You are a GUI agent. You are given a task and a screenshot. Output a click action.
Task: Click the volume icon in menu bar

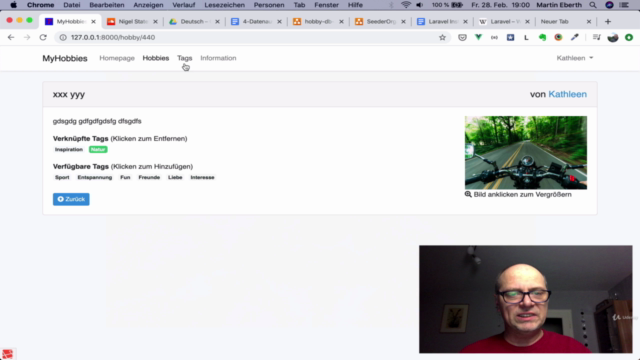coord(420,5)
